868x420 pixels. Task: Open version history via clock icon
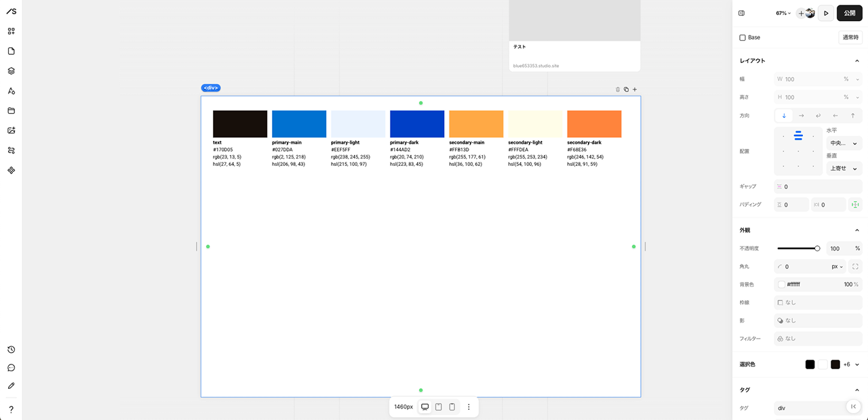[11, 350]
